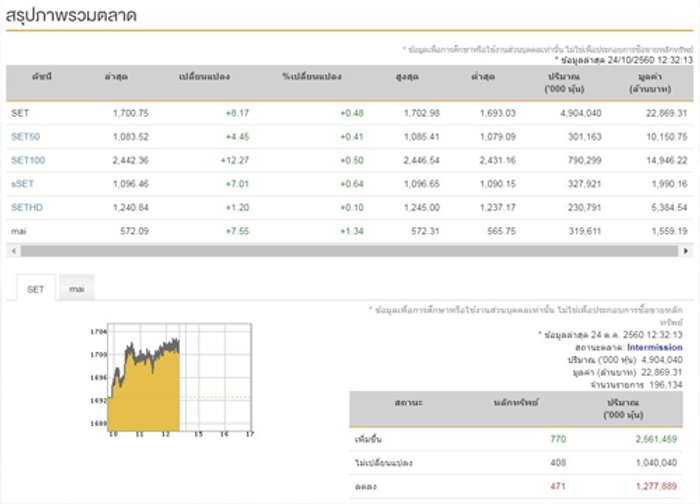Select the SET100 change +12.27

pyautogui.click(x=235, y=160)
